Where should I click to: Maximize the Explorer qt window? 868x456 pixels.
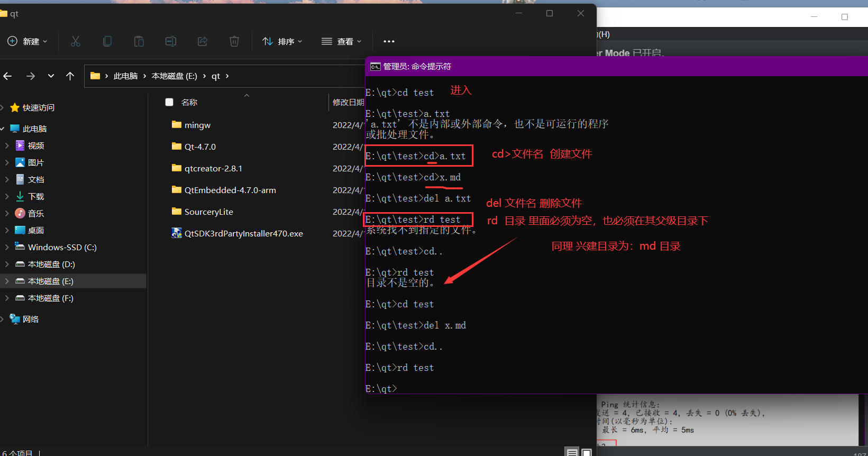(550, 13)
